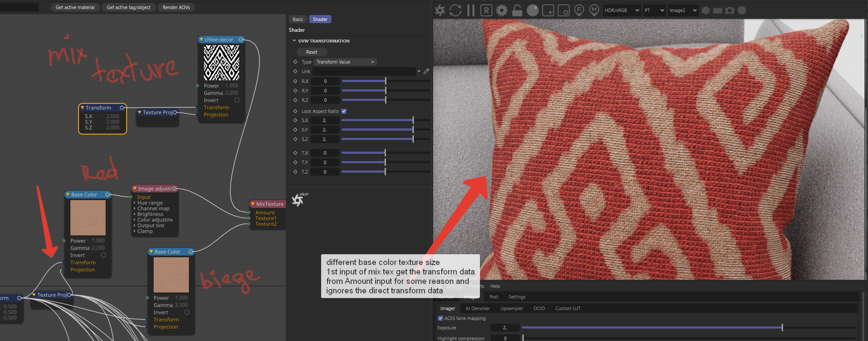Click the Octane help logo icon
The image size is (868, 341).
(x=298, y=200)
